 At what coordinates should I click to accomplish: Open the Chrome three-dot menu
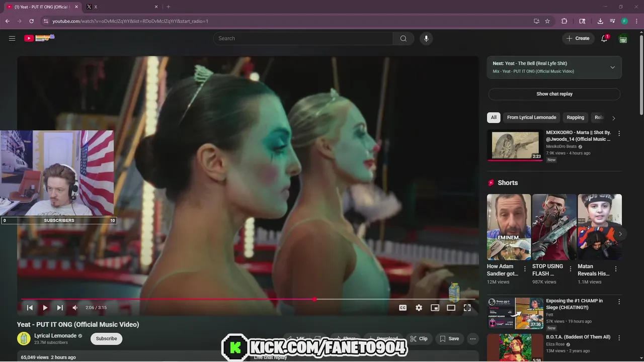click(x=637, y=21)
